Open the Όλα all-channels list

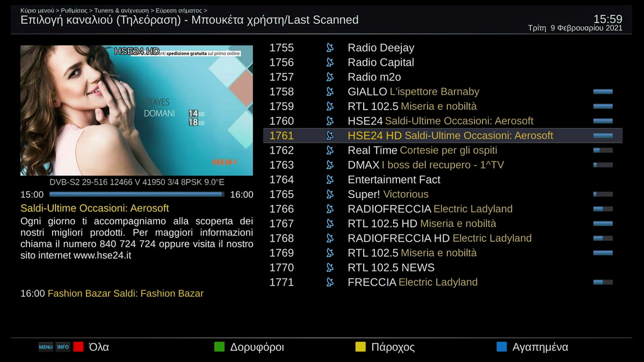[91, 347]
